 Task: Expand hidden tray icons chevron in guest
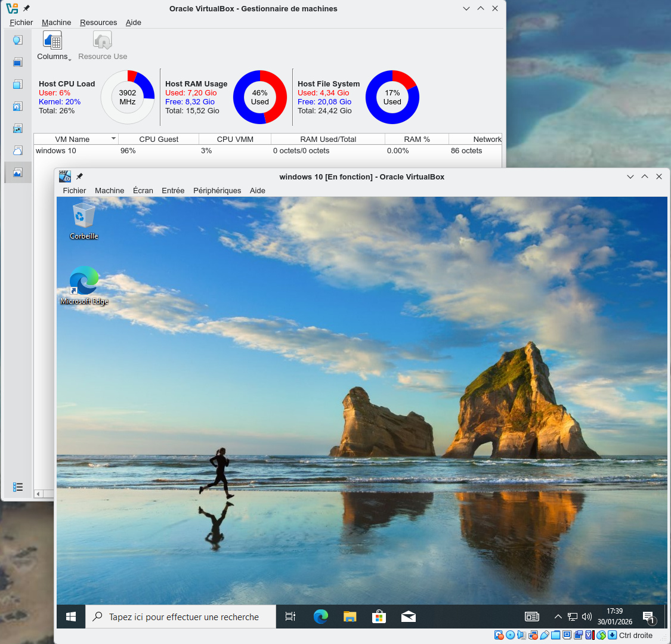coord(558,617)
